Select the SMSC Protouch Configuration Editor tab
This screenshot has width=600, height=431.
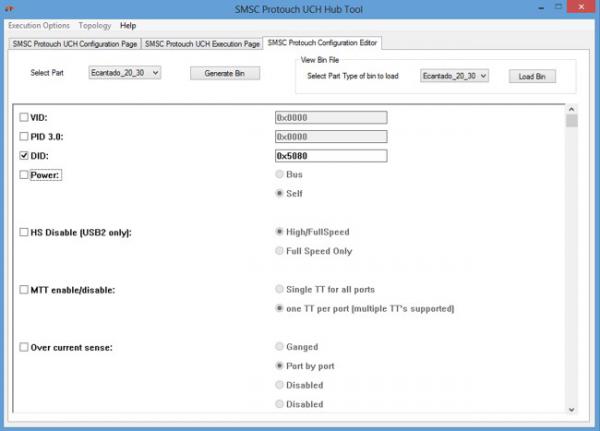coord(322,43)
